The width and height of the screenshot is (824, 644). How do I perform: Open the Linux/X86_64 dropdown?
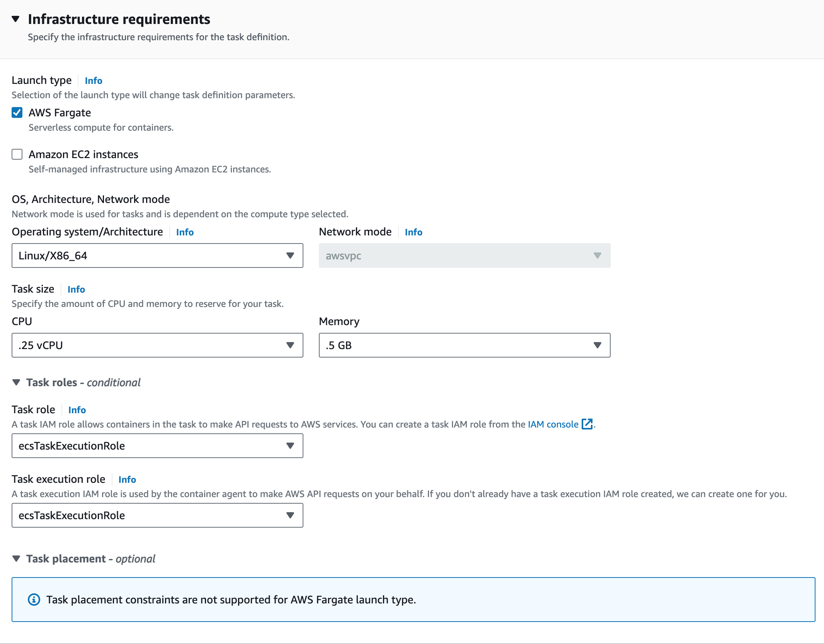[x=157, y=256]
